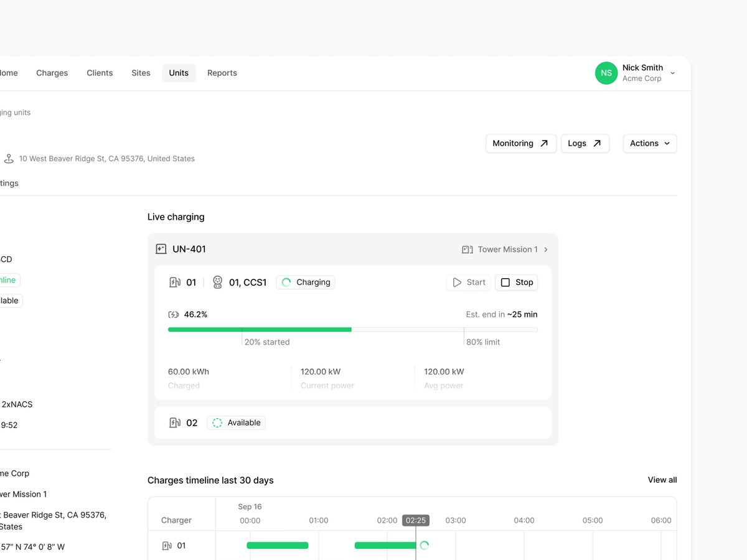Expand the Tower Mission 1 chevron

[x=546, y=250]
